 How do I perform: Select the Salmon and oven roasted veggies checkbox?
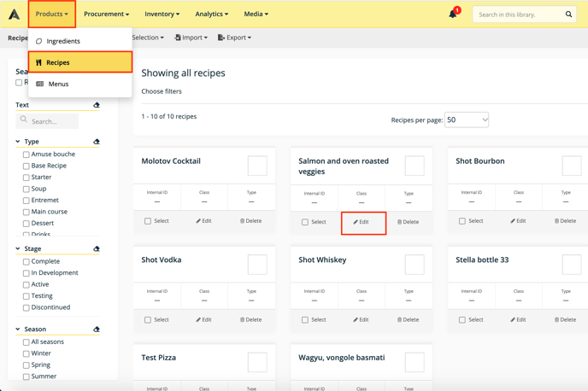pos(305,222)
